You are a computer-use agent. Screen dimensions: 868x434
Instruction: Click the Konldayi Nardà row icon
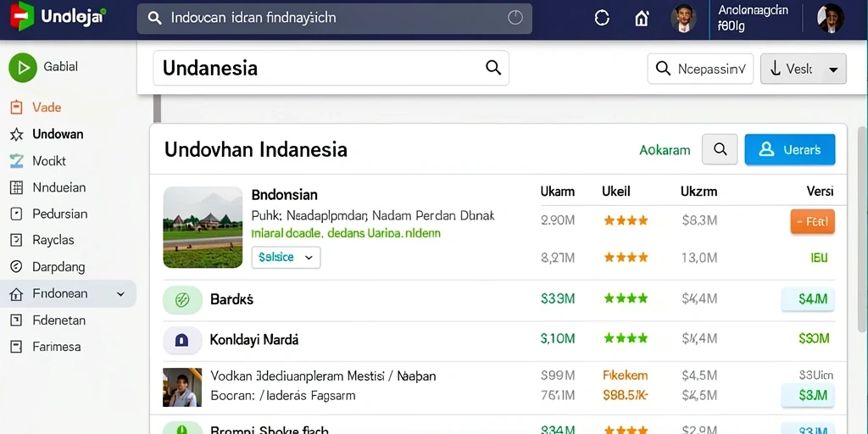coord(182,341)
